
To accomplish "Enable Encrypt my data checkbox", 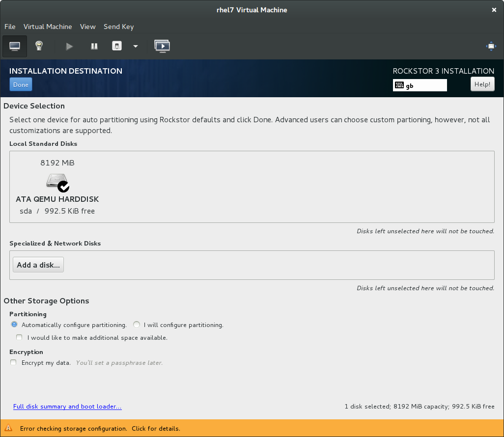I will point(13,362).
